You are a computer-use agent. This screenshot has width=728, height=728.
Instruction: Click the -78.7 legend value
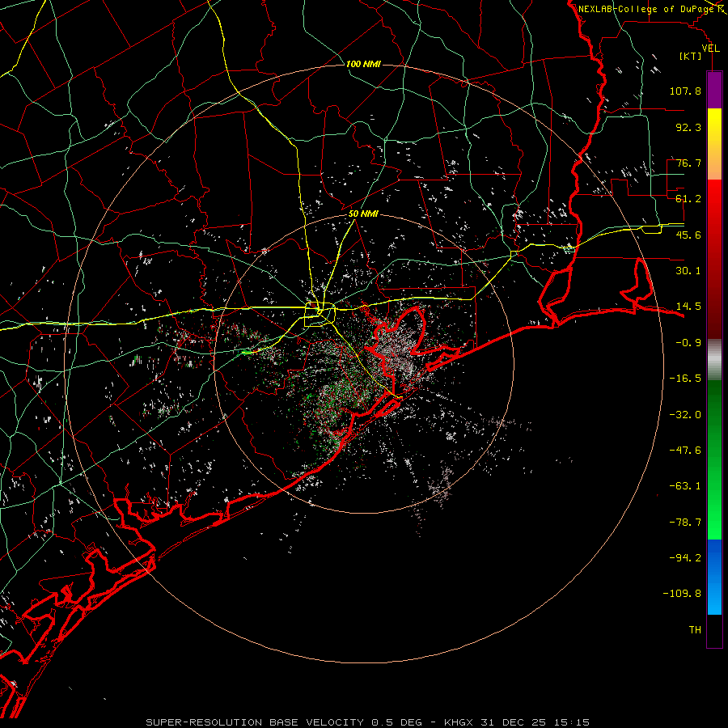tap(685, 523)
